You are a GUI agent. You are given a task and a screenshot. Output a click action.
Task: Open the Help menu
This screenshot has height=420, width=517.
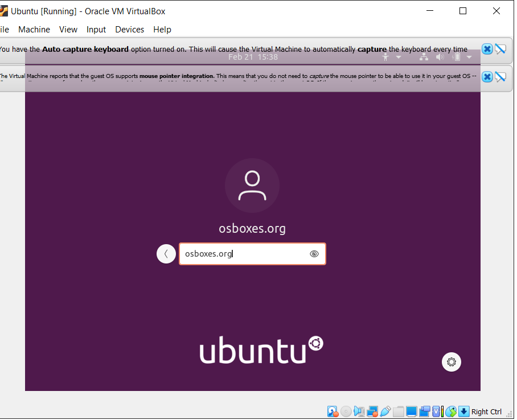pyautogui.click(x=162, y=30)
